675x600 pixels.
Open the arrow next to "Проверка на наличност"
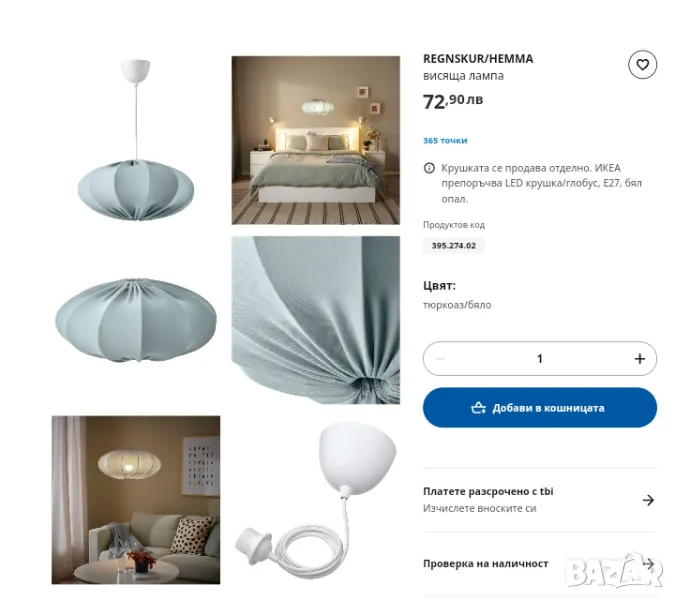pyautogui.click(x=648, y=564)
